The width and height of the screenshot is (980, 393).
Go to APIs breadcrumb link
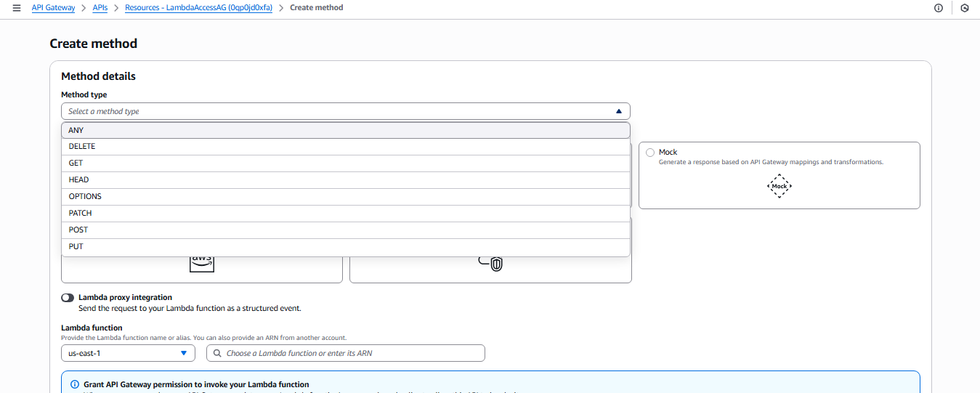click(x=100, y=8)
